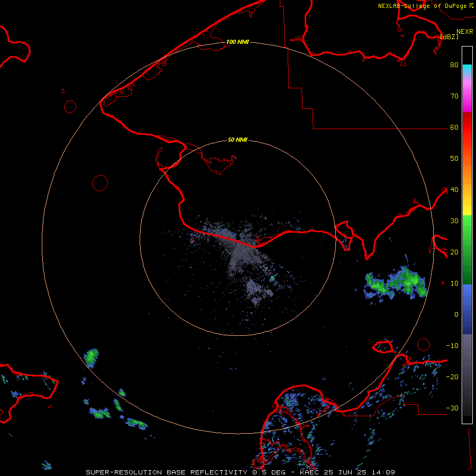Click the 80 value on the dBZ scale
Viewport: 476px width, 476px height.
454,65
